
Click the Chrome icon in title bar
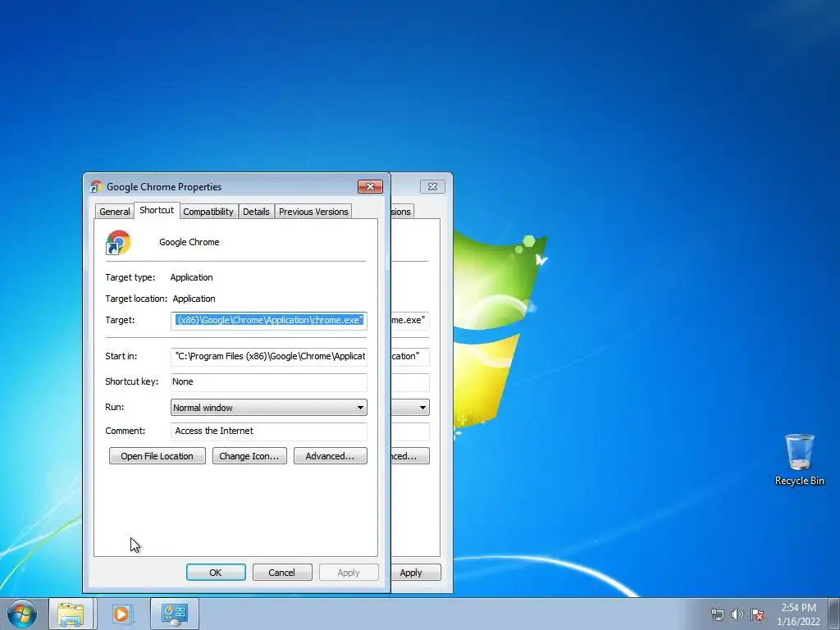(96, 186)
